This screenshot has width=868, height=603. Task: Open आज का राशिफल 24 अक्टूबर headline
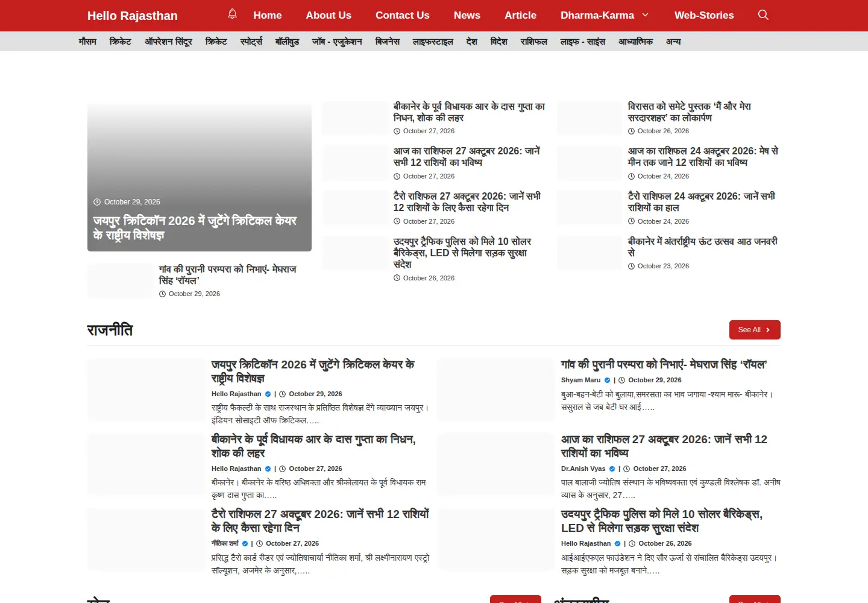point(703,157)
